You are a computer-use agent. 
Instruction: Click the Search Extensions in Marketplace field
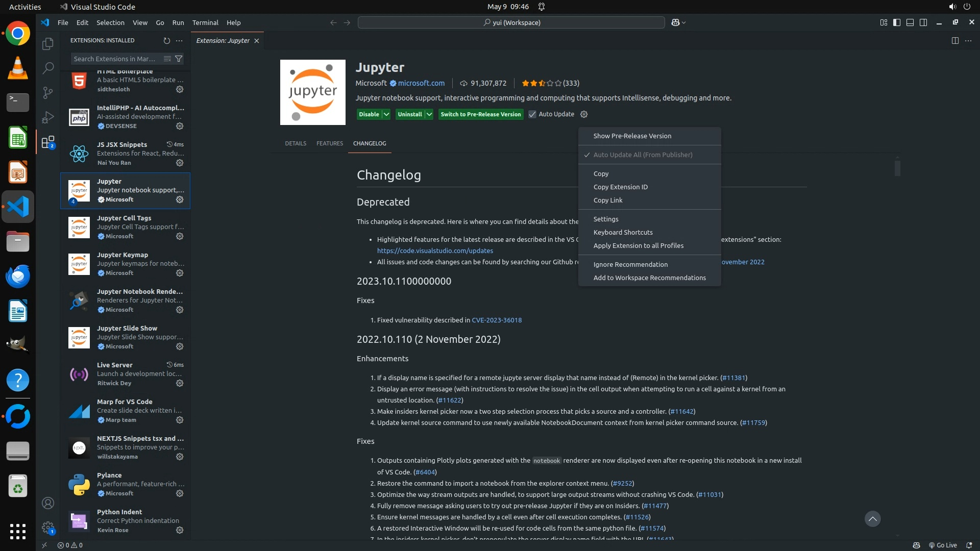tap(115, 59)
